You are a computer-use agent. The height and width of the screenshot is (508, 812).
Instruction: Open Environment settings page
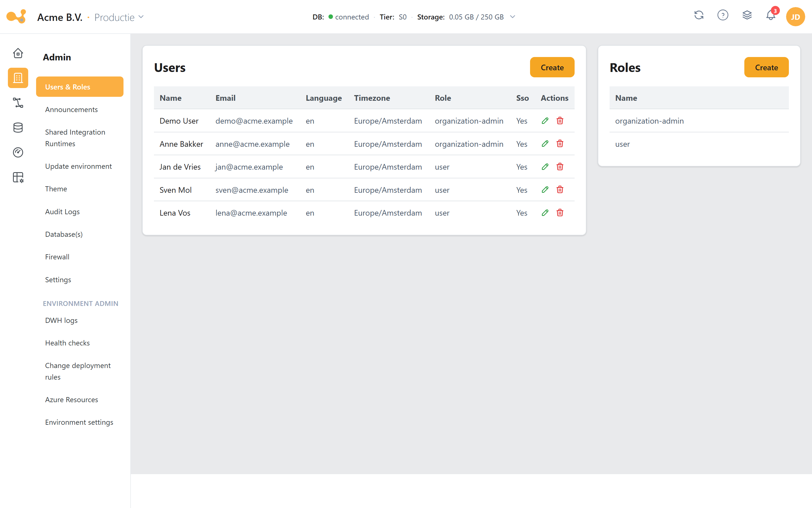[79, 422]
